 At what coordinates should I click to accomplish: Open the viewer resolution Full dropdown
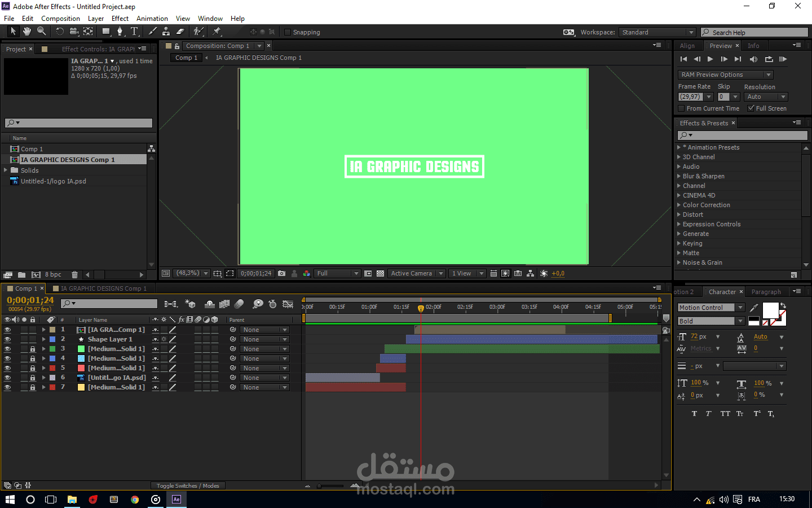point(337,273)
